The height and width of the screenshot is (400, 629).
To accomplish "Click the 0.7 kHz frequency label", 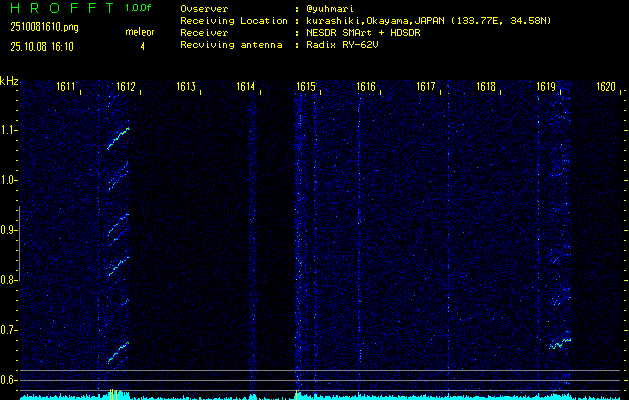I will click(x=9, y=330).
